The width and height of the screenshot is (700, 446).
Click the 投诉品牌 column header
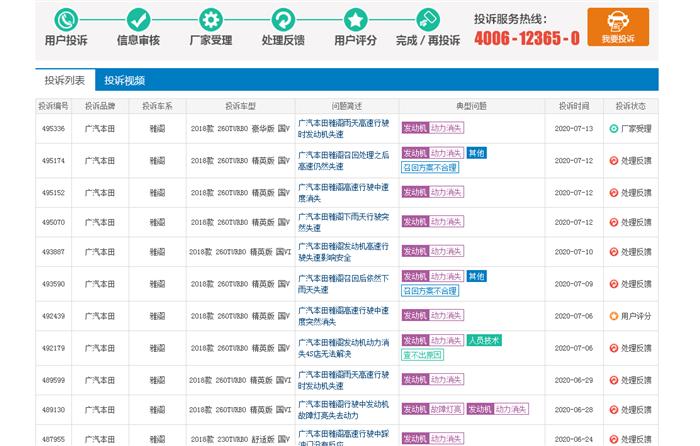point(100,106)
